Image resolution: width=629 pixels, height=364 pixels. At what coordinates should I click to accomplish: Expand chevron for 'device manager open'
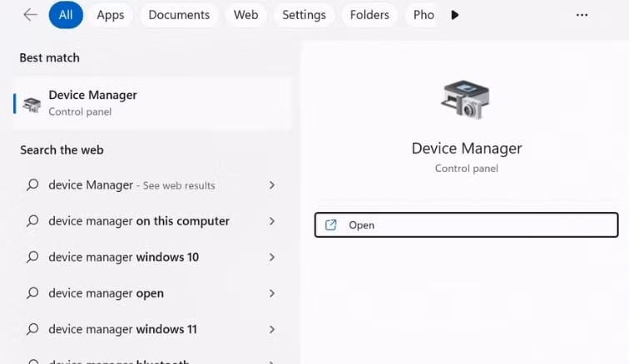[272, 293]
